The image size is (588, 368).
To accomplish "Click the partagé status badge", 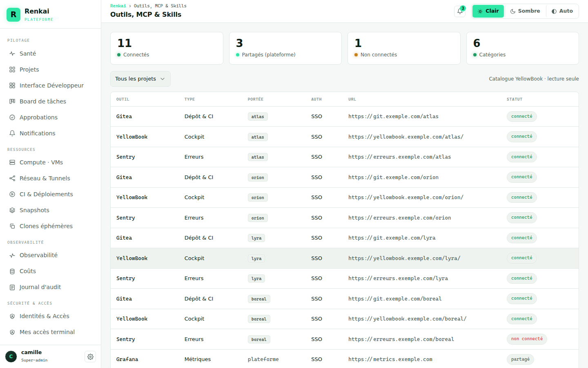I will (520, 359).
